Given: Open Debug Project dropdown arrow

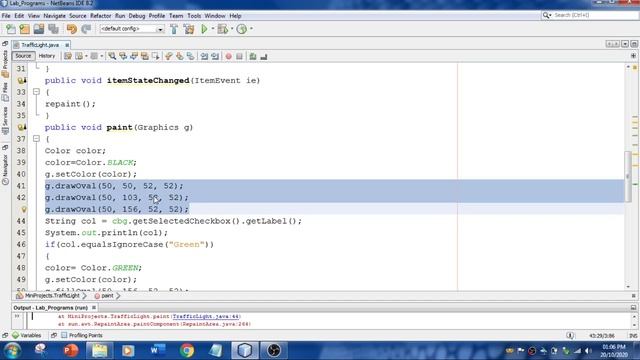Looking at the screenshot, I should [x=232, y=29].
